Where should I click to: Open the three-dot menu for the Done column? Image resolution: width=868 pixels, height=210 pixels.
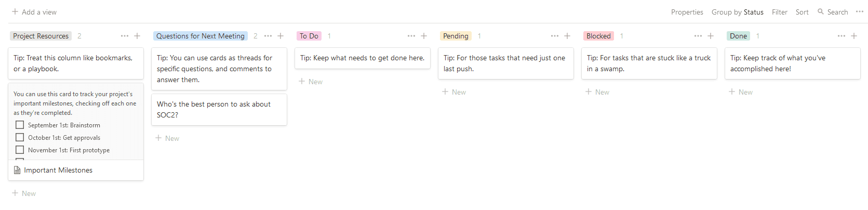click(842, 36)
